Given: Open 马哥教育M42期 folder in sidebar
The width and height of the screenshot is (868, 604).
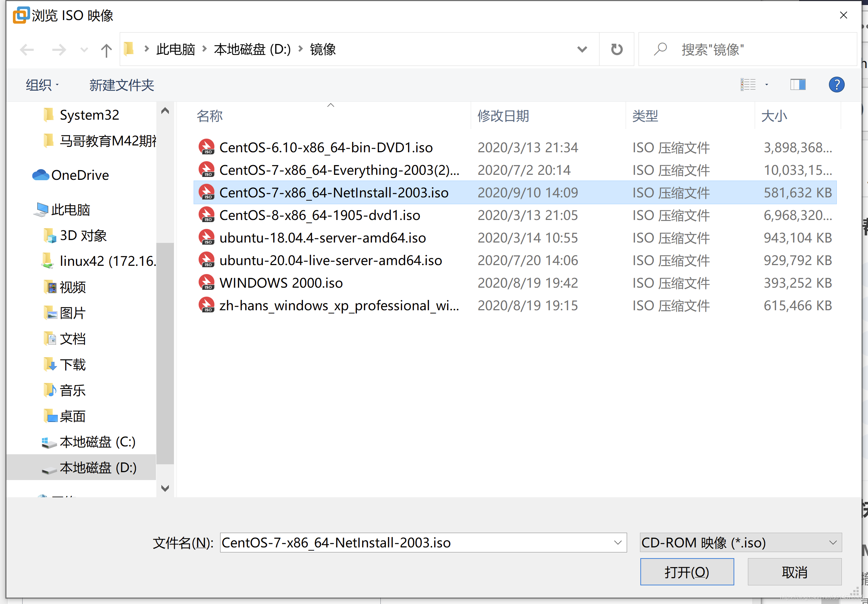Looking at the screenshot, I should (x=99, y=141).
